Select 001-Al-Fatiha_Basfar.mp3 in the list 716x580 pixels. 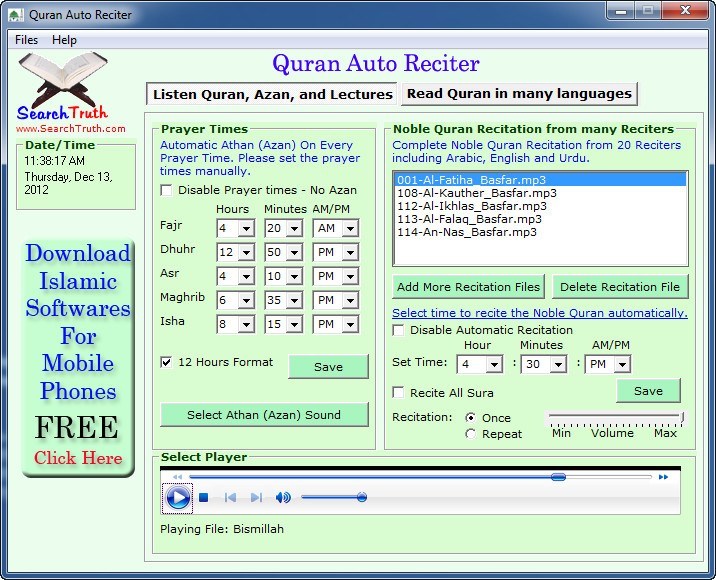click(x=540, y=180)
